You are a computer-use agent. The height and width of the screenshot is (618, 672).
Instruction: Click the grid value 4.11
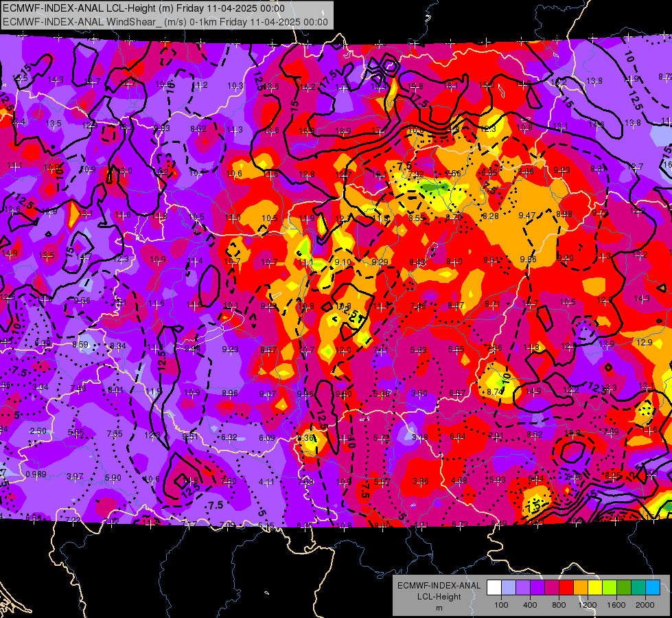click(266, 482)
